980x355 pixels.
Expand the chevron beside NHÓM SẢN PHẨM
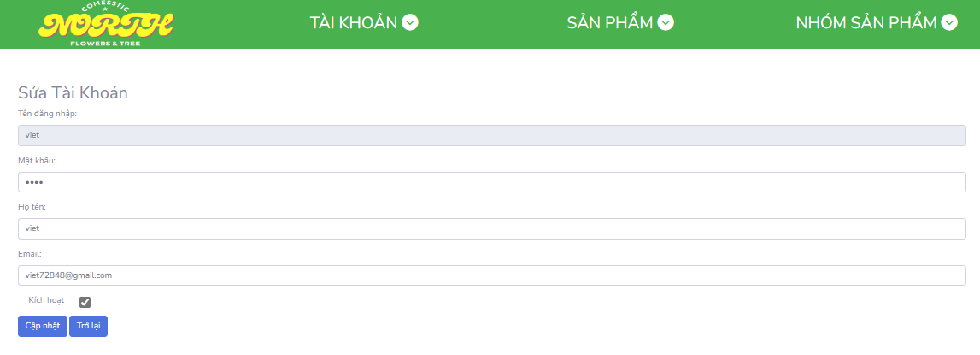coord(949,23)
